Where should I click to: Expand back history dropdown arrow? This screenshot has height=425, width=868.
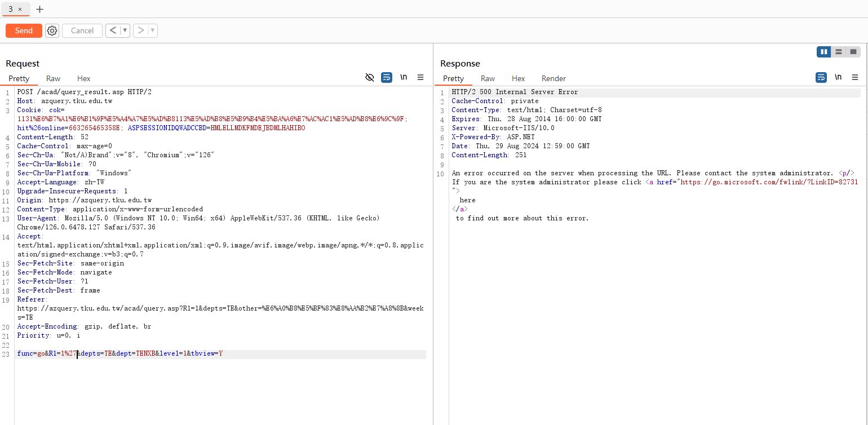pos(125,30)
